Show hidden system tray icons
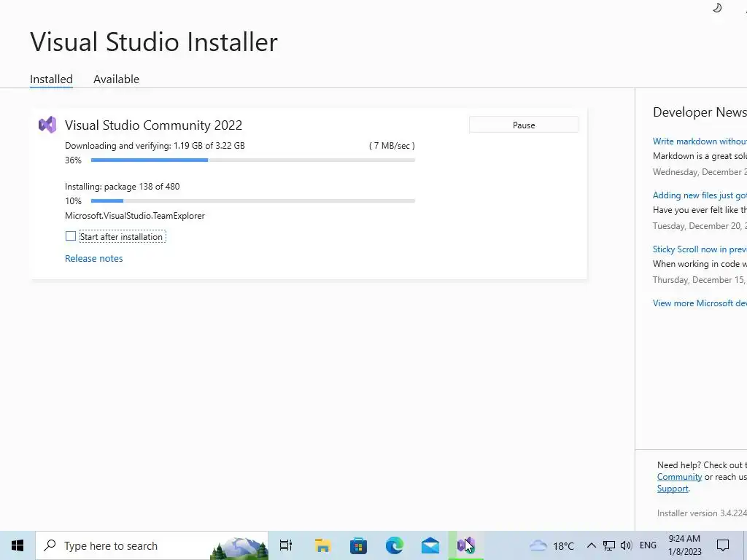 click(x=591, y=545)
